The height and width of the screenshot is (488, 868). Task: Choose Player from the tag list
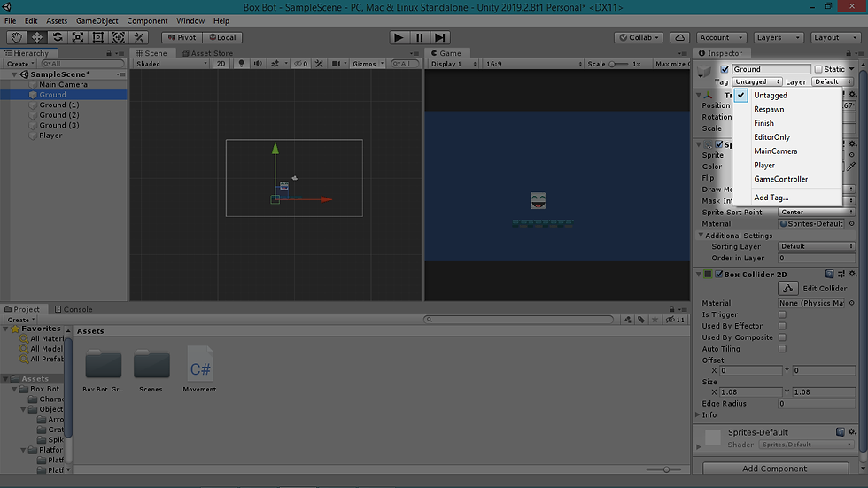[787, 165]
